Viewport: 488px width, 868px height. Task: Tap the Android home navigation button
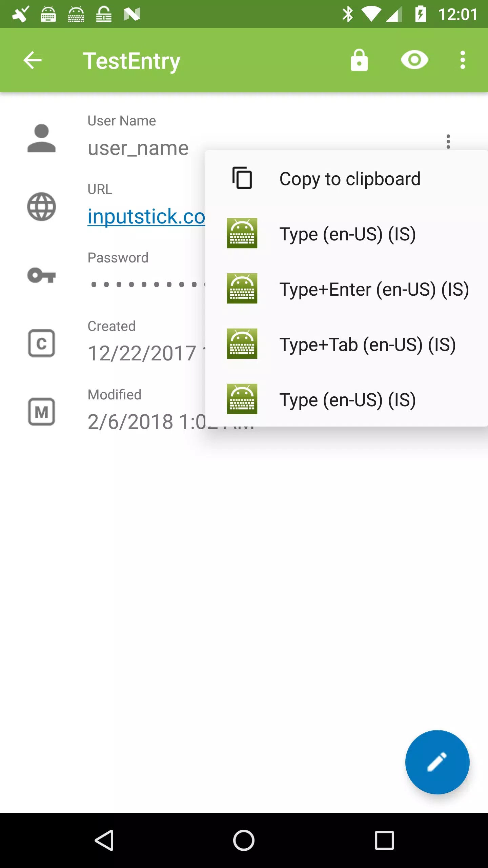point(244,841)
